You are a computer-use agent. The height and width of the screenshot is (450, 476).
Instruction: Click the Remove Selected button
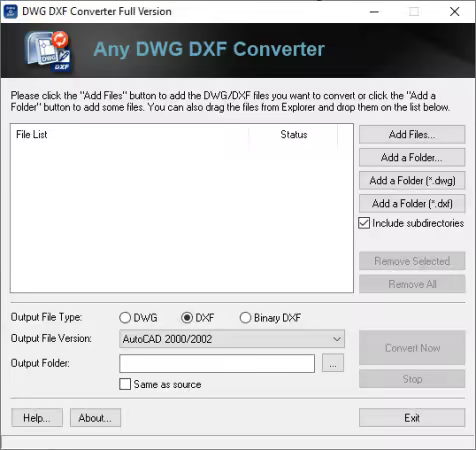[x=412, y=261]
